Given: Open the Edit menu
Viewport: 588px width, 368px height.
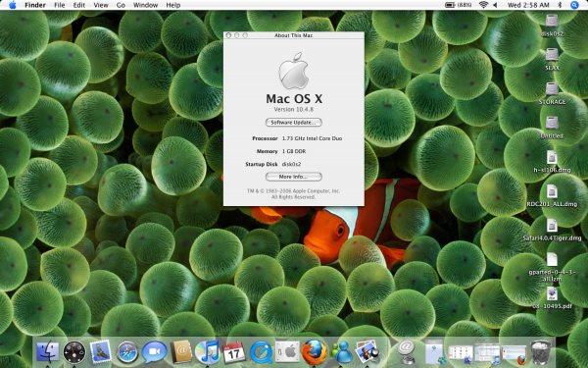Looking at the screenshot, I should [79, 5].
